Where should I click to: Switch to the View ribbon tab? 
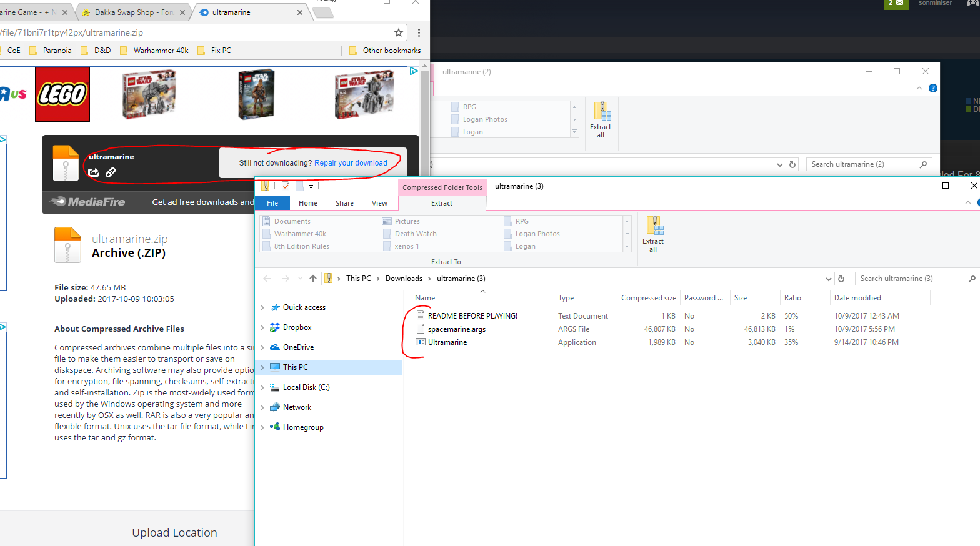pyautogui.click(x=379, y=203)
